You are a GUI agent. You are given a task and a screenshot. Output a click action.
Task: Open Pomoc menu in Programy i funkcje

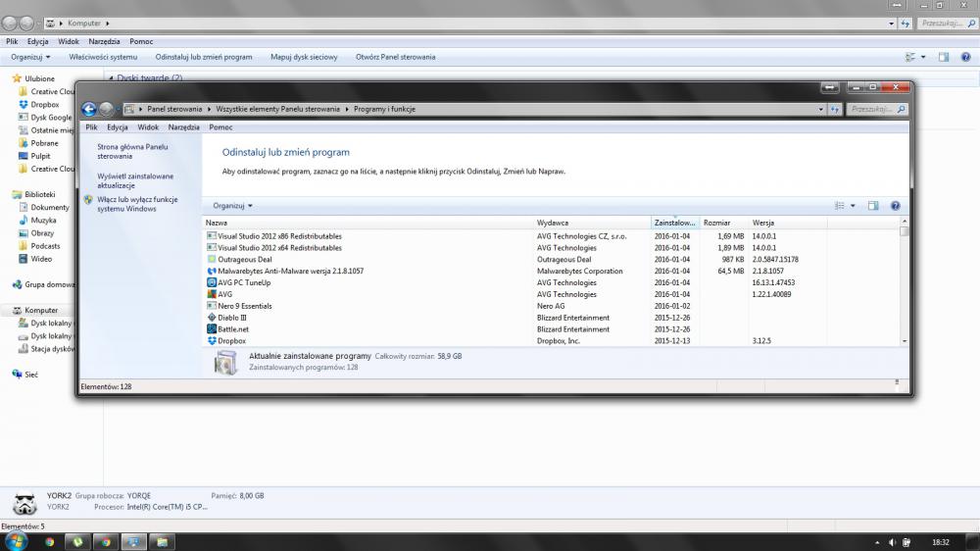click(x=220, y=126)
